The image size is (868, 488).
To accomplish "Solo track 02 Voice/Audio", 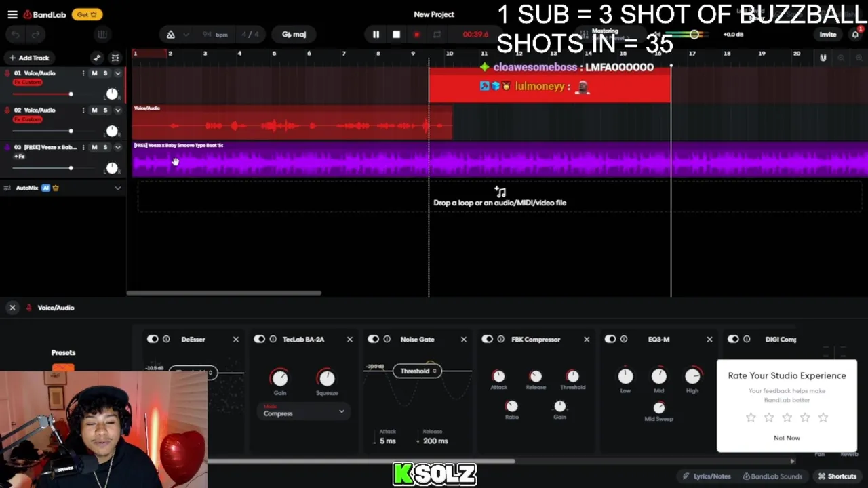I will 105,110.
